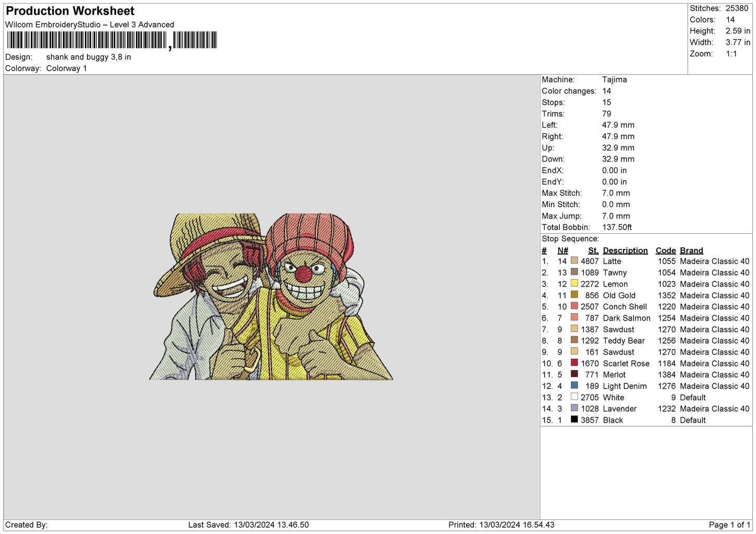756x534 pixels.
Task: Click the 'Colorway 1' value
Action: (x=66, y=69)
